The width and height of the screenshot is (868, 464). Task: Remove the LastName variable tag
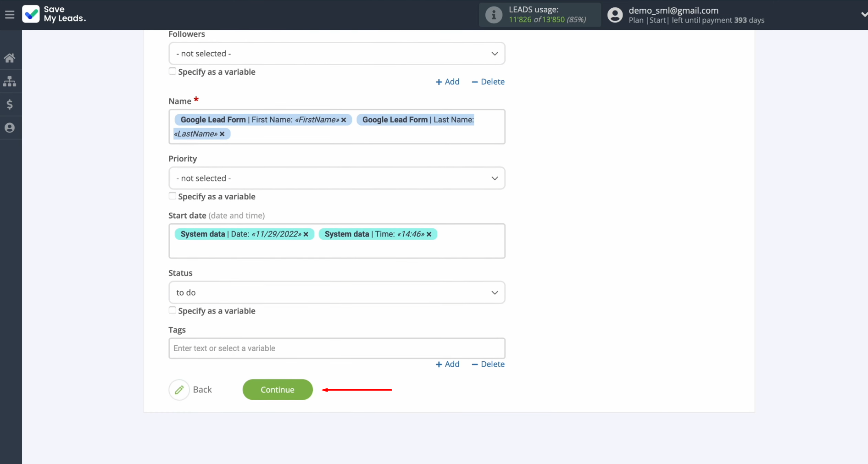(222, 134)
